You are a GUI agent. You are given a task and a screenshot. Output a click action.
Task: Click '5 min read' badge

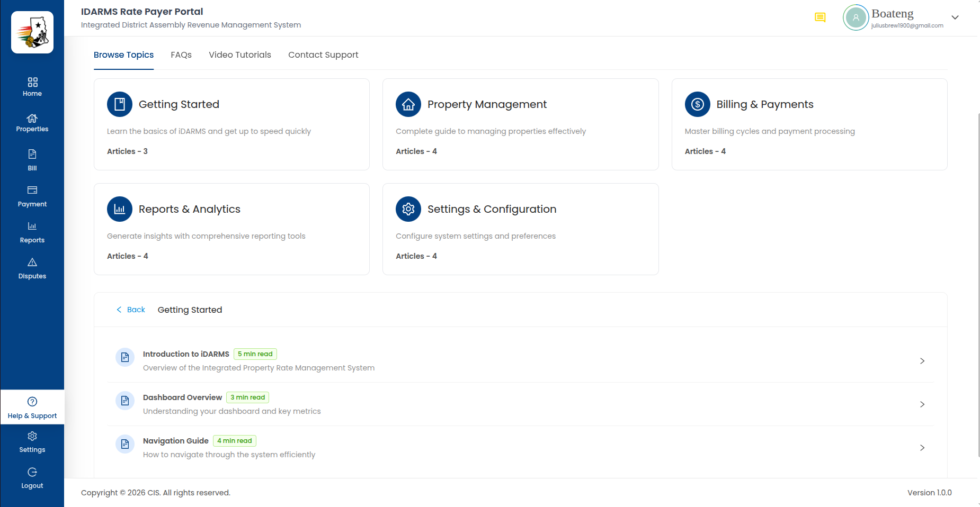(255, 354)
